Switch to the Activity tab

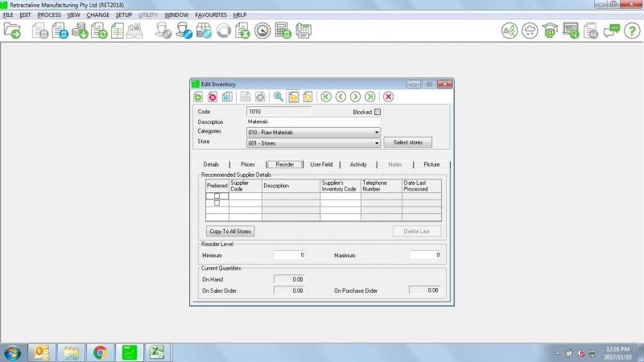[358, 164]
